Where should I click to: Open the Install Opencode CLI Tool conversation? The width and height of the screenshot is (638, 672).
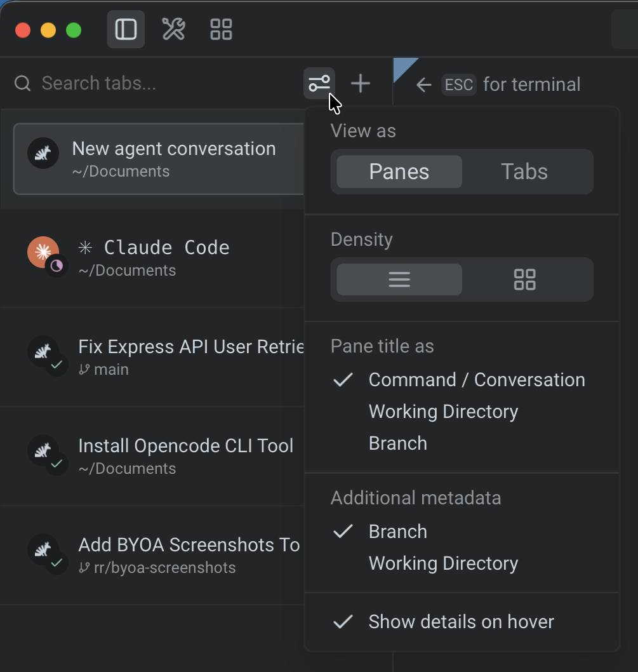[186, 446]
